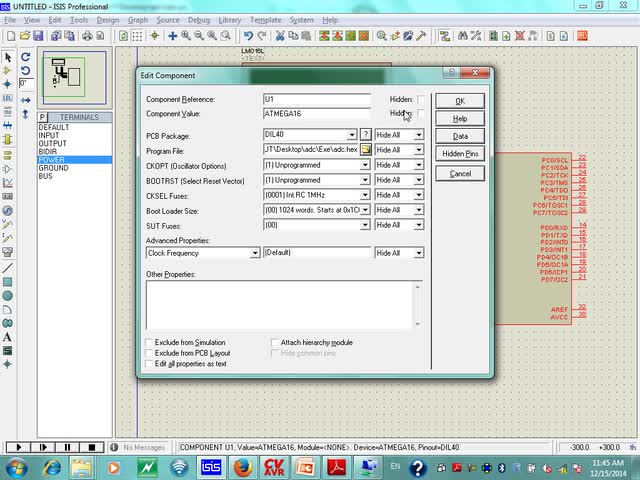
Task: Open Hide All dropdown for PCB Package
Action: pos(419,135)
